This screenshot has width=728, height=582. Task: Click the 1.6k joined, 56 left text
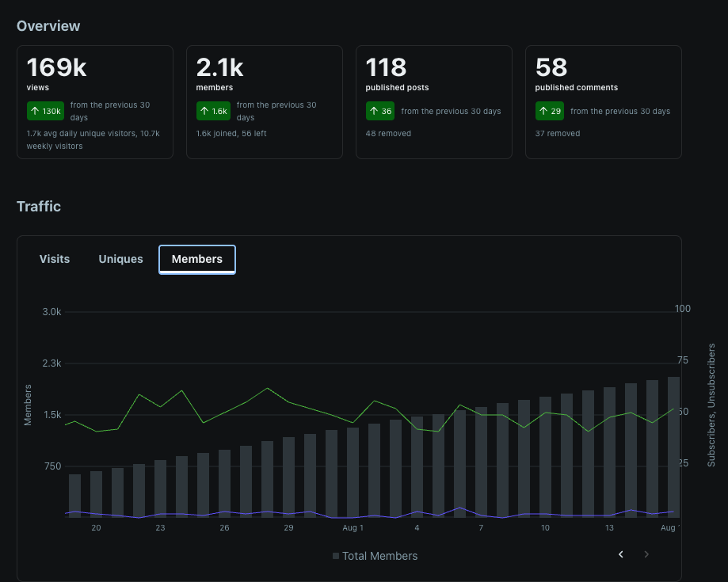coord(231,133)
